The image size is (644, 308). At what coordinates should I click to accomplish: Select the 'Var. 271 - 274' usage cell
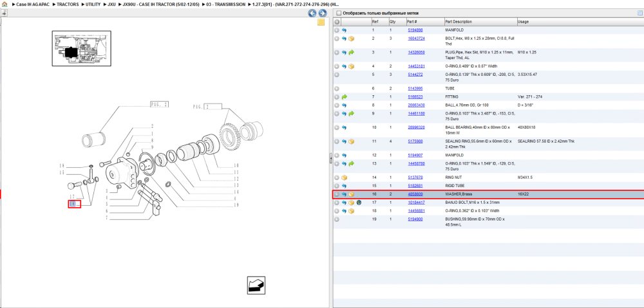530,97
